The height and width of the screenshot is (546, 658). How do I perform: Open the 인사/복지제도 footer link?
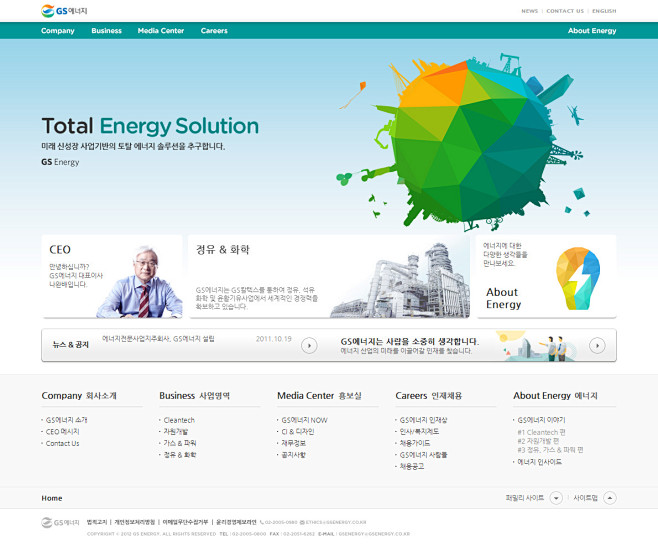419,431
